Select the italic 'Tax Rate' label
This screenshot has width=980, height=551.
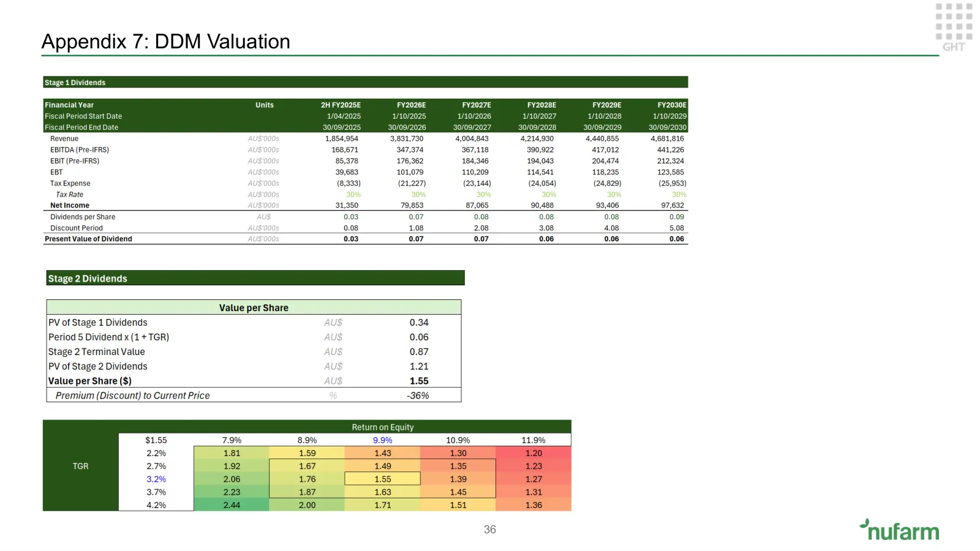coord(69,195)
